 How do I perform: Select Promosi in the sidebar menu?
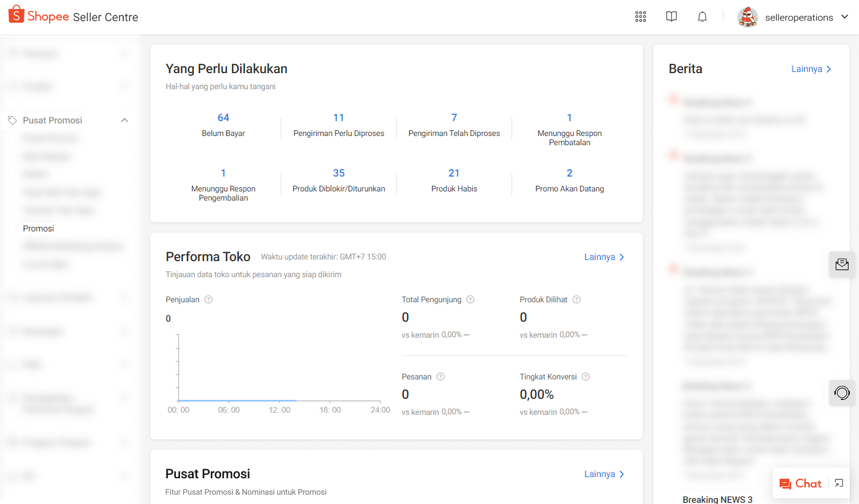[x=38, y=229]
